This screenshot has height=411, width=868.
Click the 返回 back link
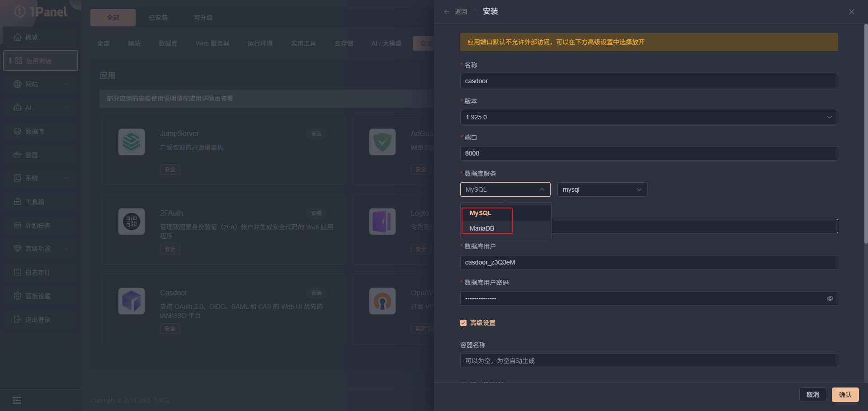(461, 12)
